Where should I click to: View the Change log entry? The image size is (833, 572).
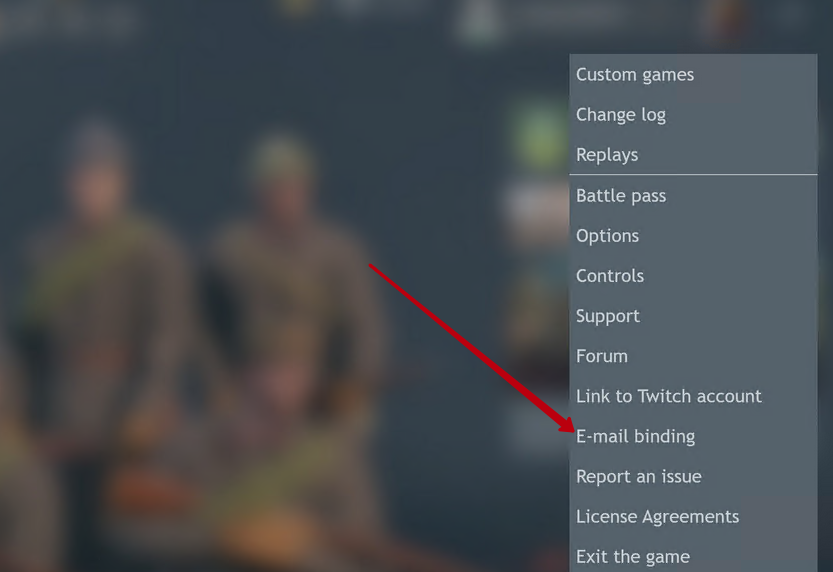(693, 115)
